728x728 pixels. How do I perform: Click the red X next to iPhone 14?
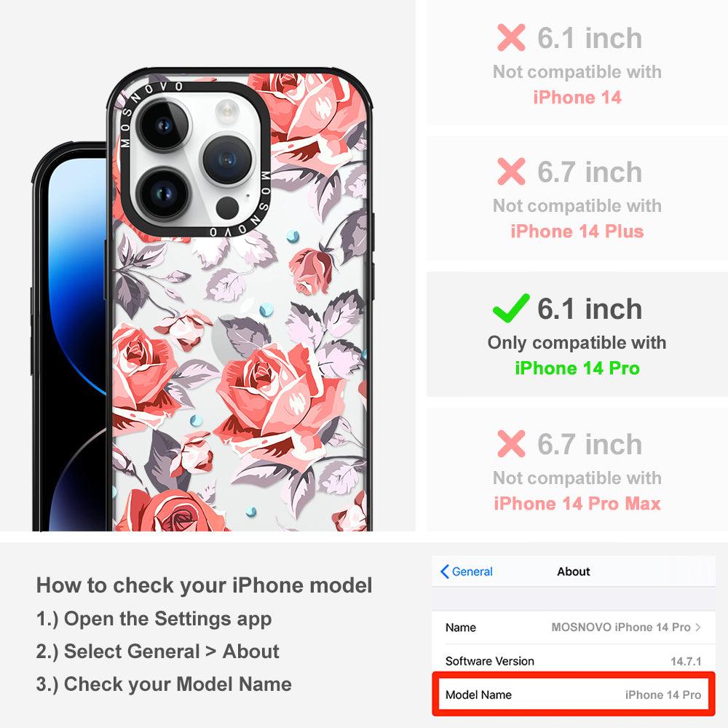tap(511, 37)
